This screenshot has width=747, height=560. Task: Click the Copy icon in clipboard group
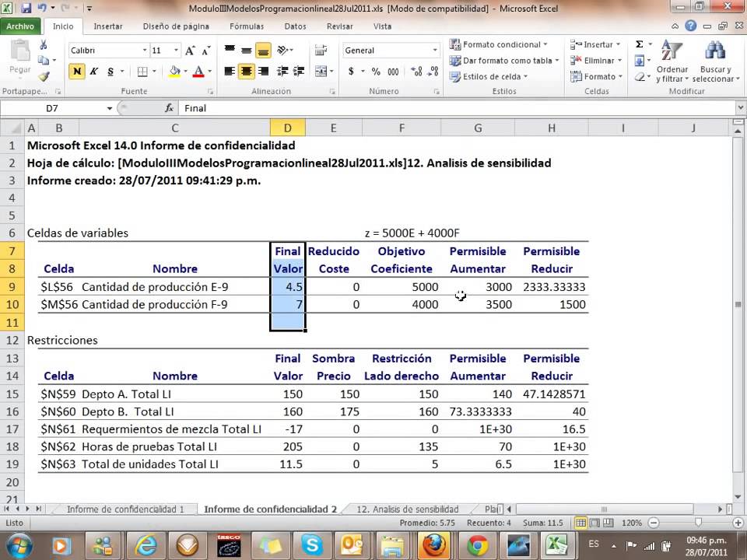(44, 60)
